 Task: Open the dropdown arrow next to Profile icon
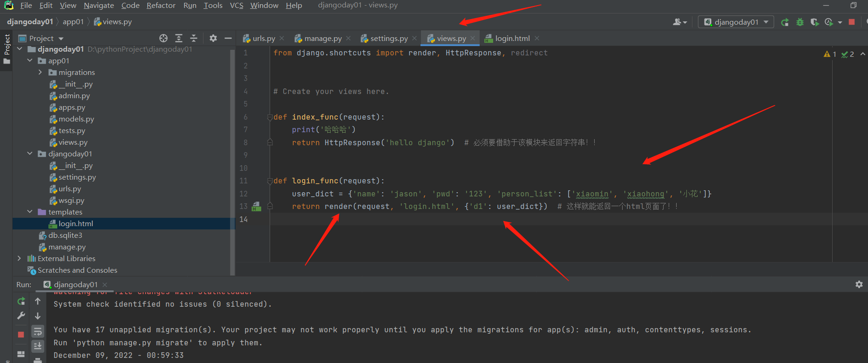click(x=840, y=22)
